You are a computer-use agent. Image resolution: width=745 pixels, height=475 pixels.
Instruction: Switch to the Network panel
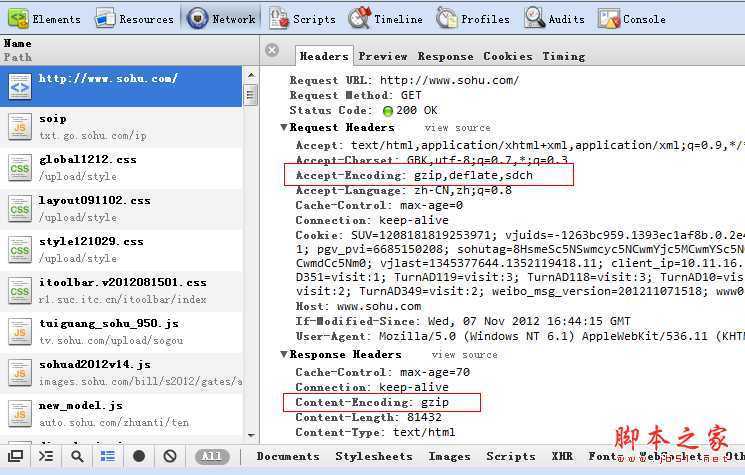(x=221, y=19)
